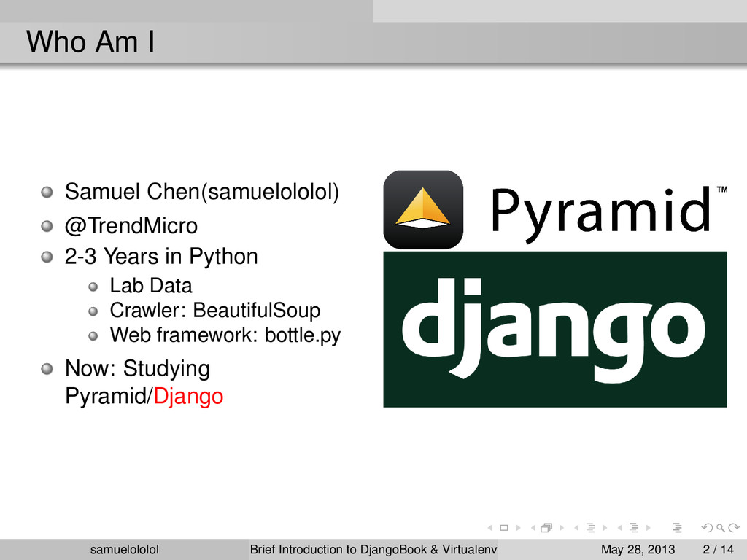Click the Pyramid logo icon
The image size is (747, 560).
click(x=423, y=209)
